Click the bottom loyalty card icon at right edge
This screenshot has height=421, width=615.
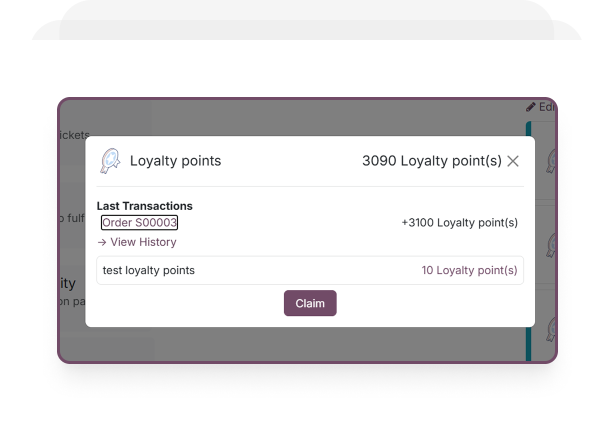pyautogui.click(x=551, y=328)
